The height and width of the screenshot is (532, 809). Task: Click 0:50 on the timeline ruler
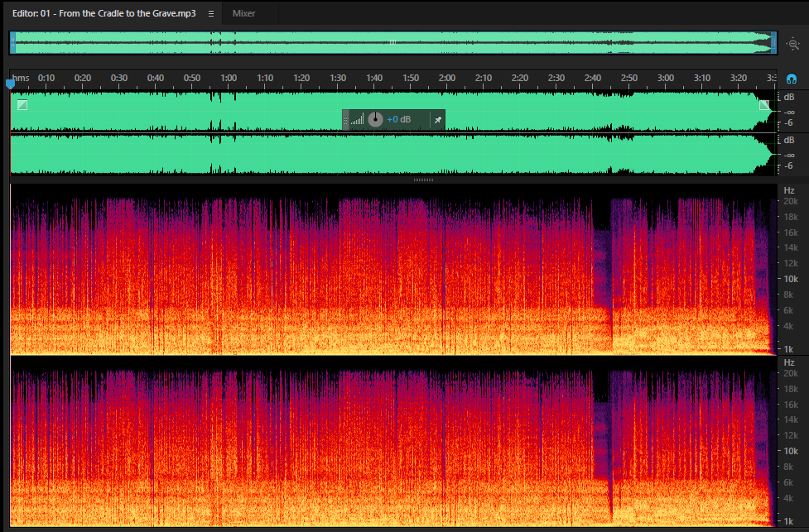192,78
